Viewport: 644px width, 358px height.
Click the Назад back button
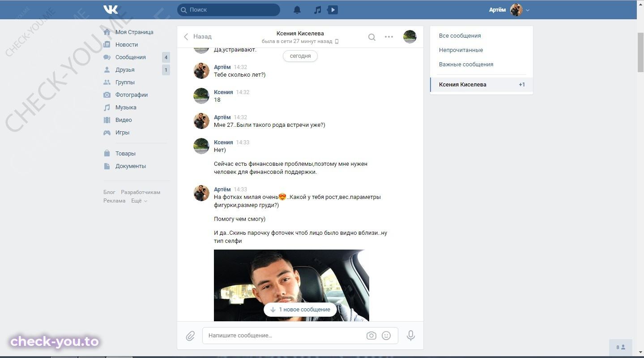pos(198,37)
